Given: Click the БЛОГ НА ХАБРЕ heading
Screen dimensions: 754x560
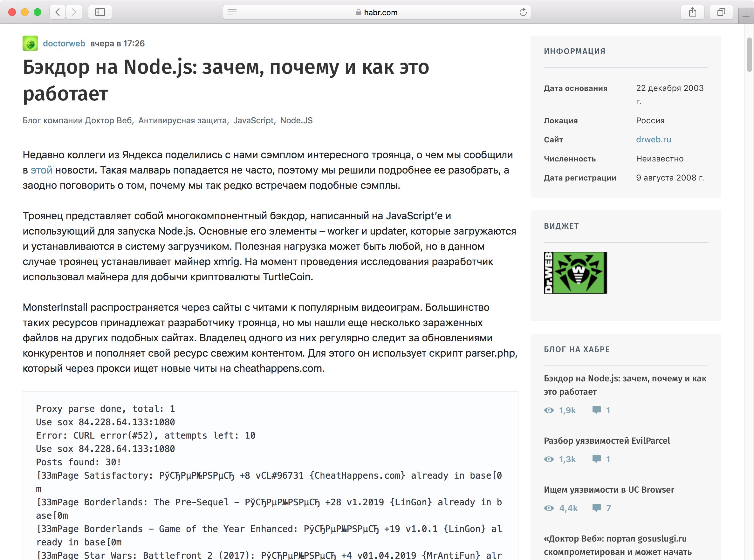Looking at the screenshot, I should click(577, 350).
